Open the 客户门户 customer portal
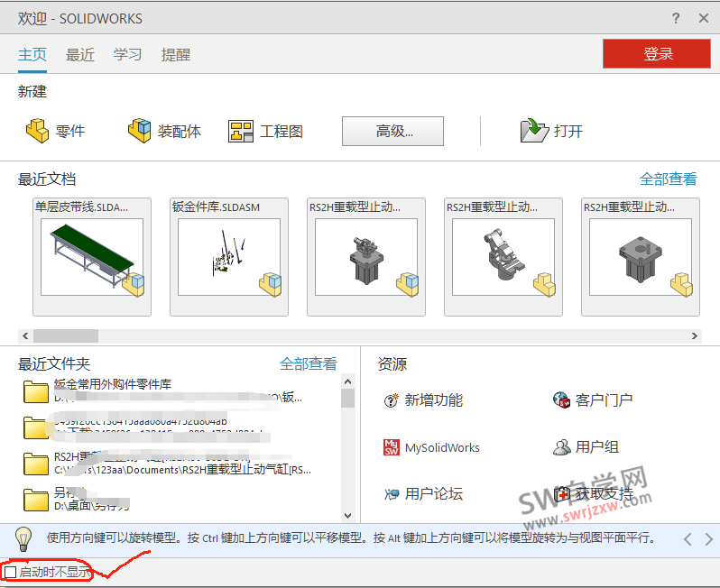The height and width of the screenshot is (588, 720). (593, 400)
